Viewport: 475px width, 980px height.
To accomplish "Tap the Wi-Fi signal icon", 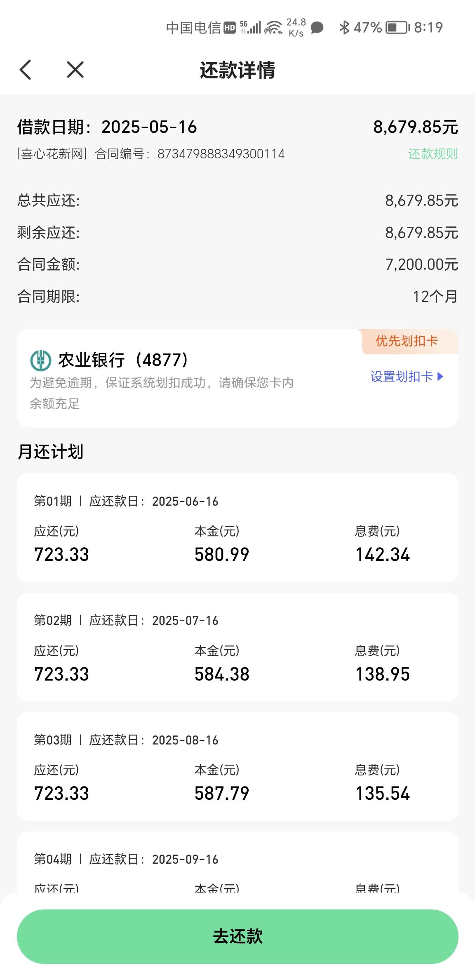I will click(274, 28).
